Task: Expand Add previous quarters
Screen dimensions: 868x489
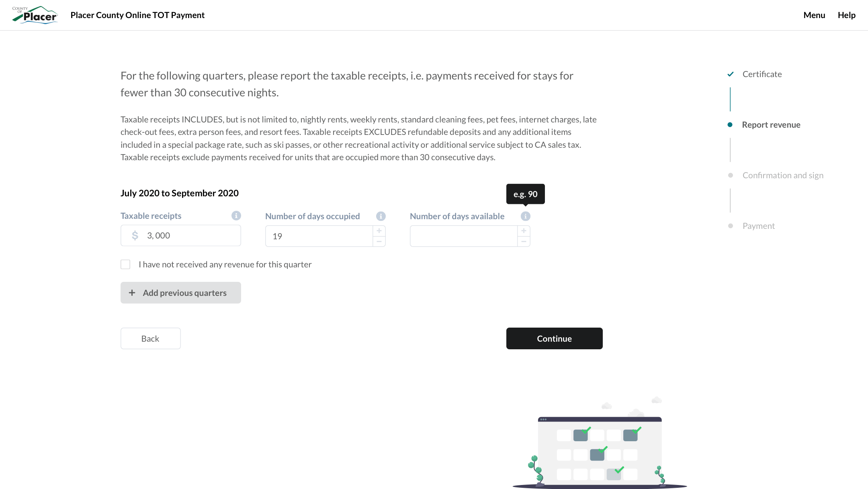Action: pos(181,293)
